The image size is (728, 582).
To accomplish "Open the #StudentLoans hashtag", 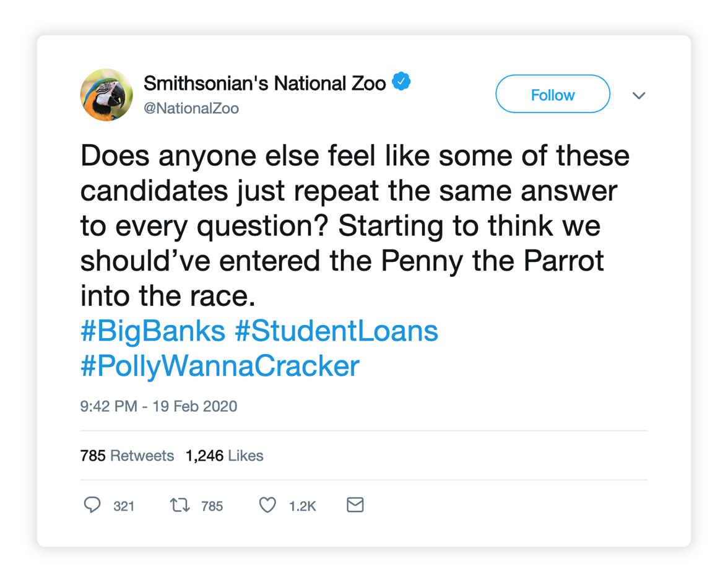I will [x=336, y=331].
